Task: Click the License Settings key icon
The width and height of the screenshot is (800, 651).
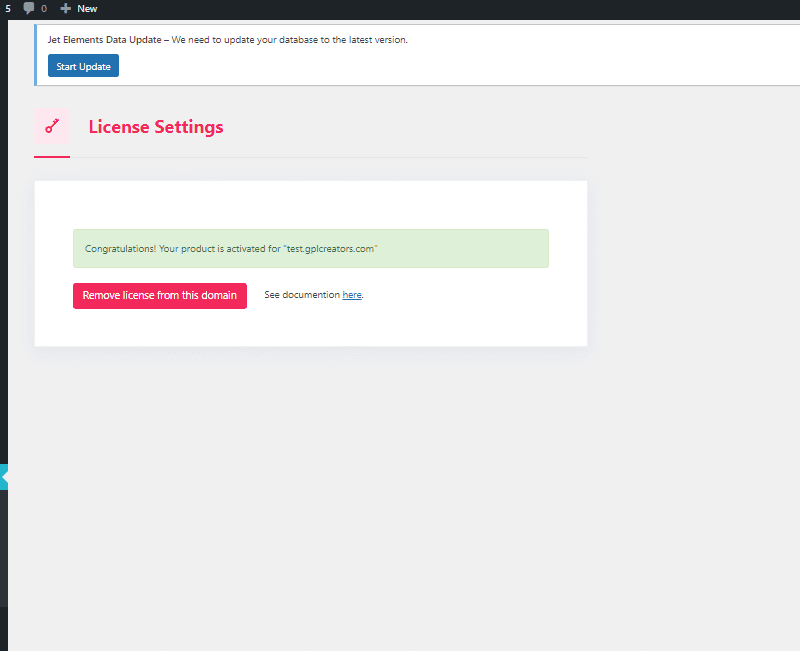Action: 52,126
